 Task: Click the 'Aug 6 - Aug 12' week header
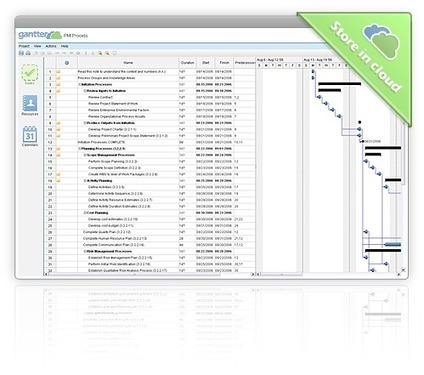click(x=270, y=60)
